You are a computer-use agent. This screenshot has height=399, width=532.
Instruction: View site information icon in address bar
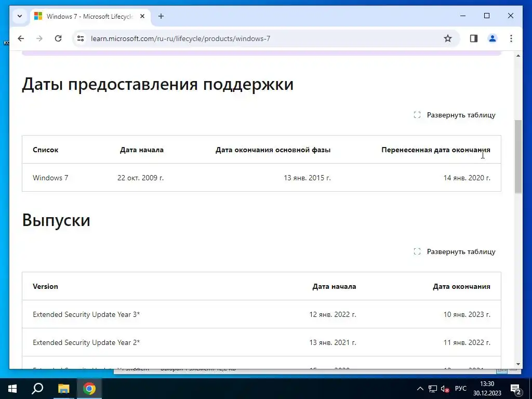pyautogui.click(x=81, y=38)
